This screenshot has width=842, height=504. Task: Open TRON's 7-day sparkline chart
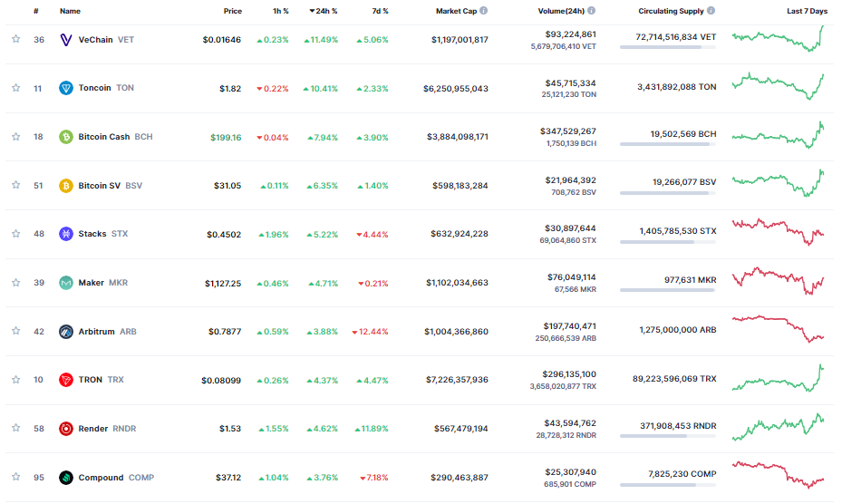point(778,378)
